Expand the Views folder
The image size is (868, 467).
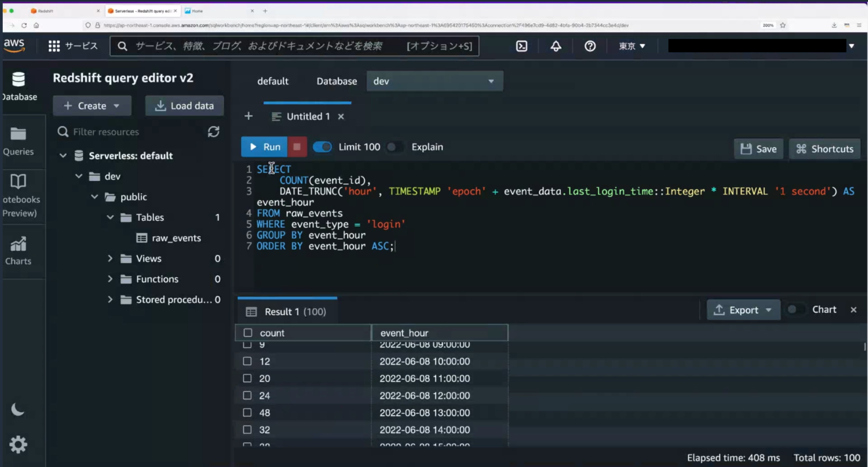110,258
